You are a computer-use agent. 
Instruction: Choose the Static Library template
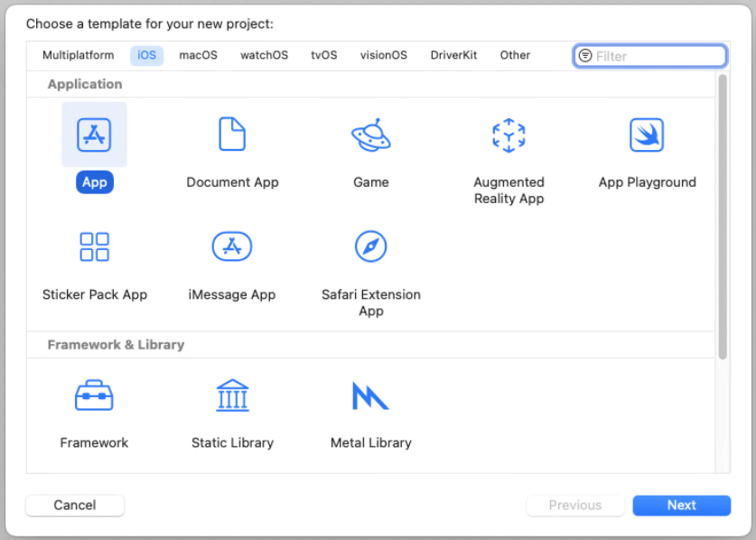(x=232, y=396)
